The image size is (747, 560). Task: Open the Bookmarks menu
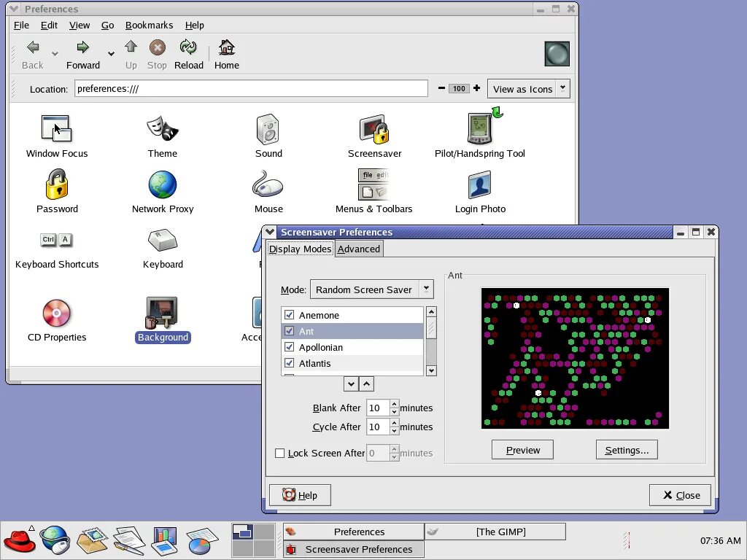click(149, 26)
